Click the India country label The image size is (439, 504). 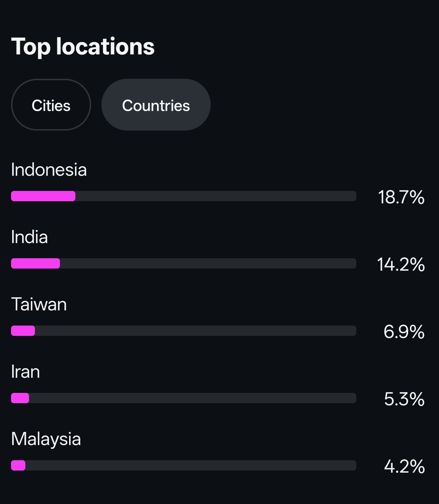29,237
